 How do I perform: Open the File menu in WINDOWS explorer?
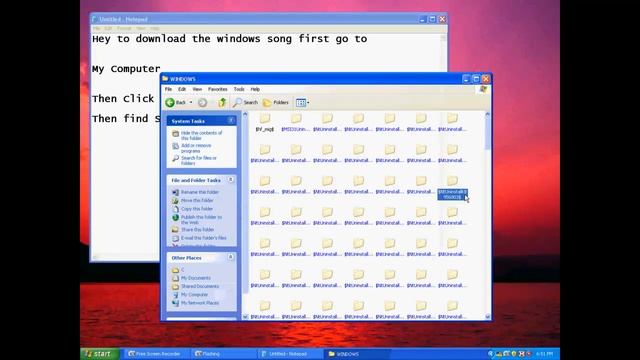point(168,89)
